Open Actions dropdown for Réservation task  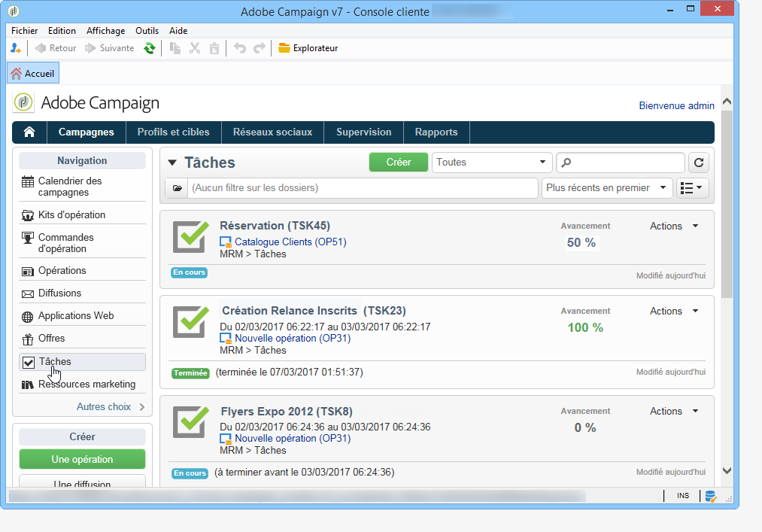click(674, 226)
